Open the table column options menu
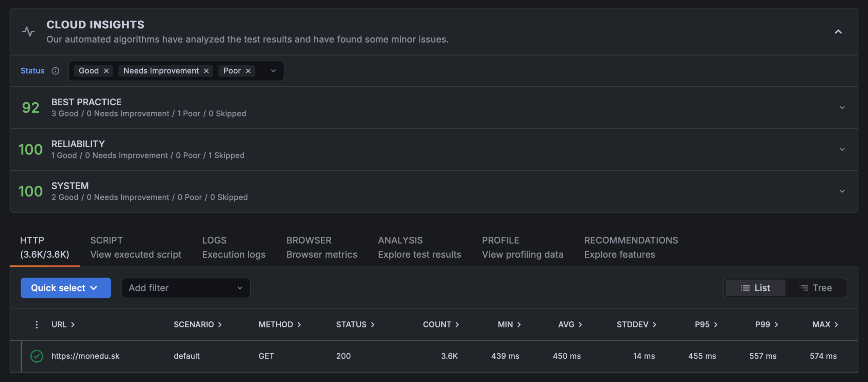Screen dimensions: 868x382 coord(37,324)
